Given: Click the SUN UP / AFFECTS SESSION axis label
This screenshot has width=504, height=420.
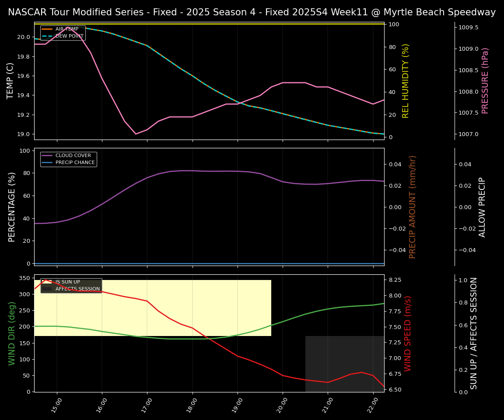Looking at the screenshot, I should tap(474, 333).
